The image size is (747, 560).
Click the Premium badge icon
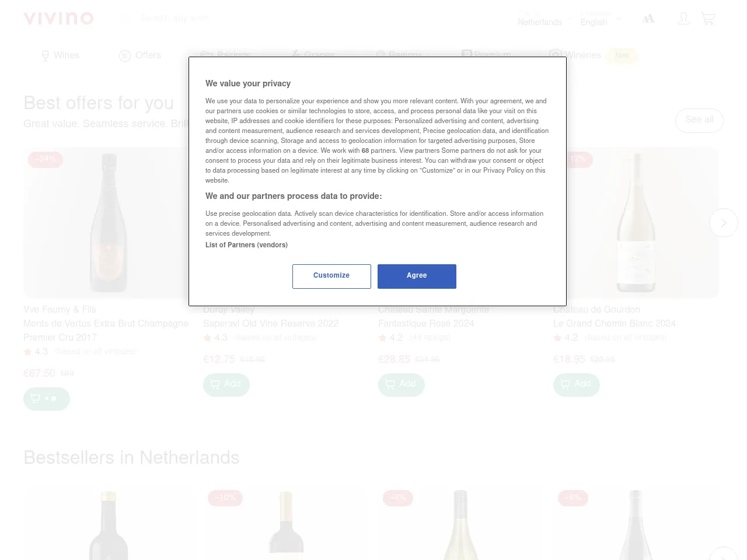[x=466, y=54]
